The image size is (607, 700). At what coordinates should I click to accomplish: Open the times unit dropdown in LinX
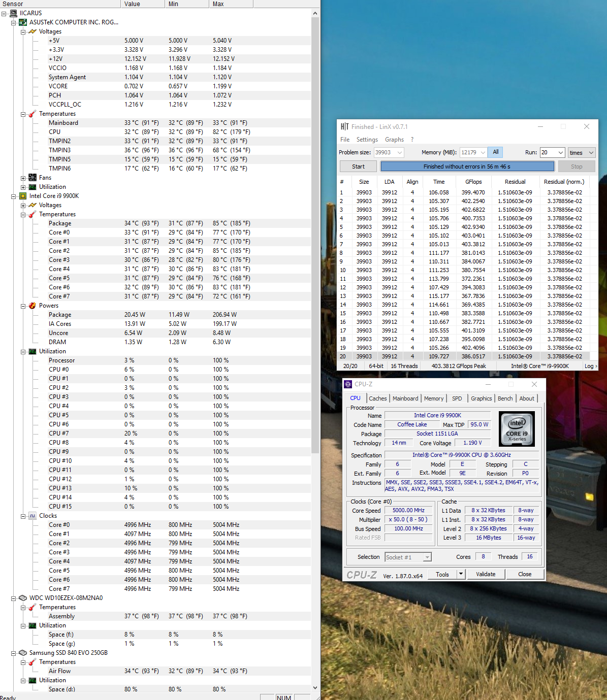pyautogui.click(x=591, y=152)
